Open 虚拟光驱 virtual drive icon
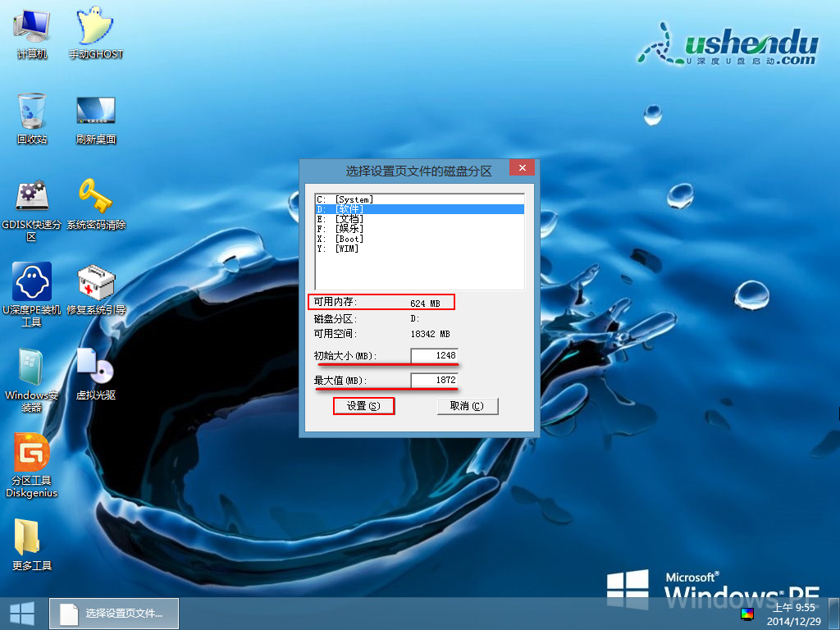 (95, 374)
